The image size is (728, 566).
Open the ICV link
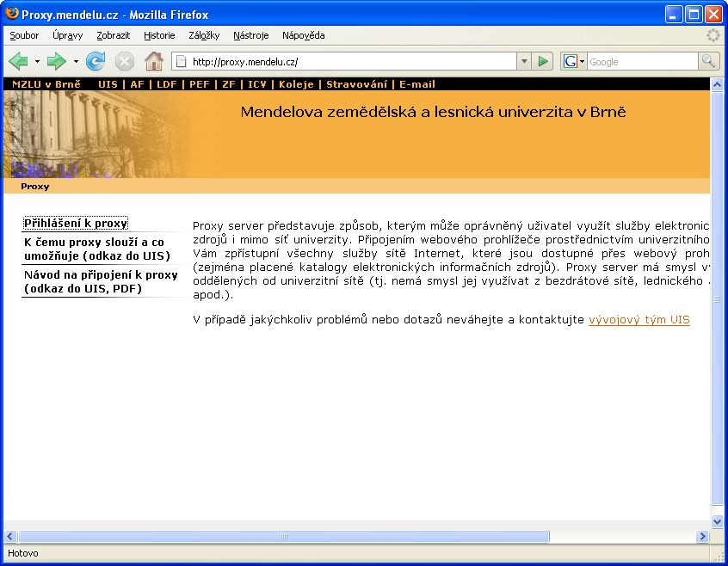tap(257, 84)
